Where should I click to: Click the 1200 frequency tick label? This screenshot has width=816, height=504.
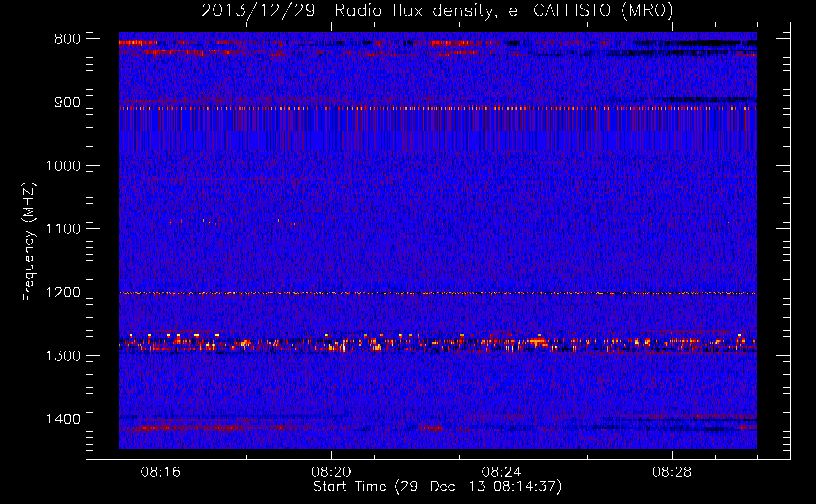[x=63, y=292]
